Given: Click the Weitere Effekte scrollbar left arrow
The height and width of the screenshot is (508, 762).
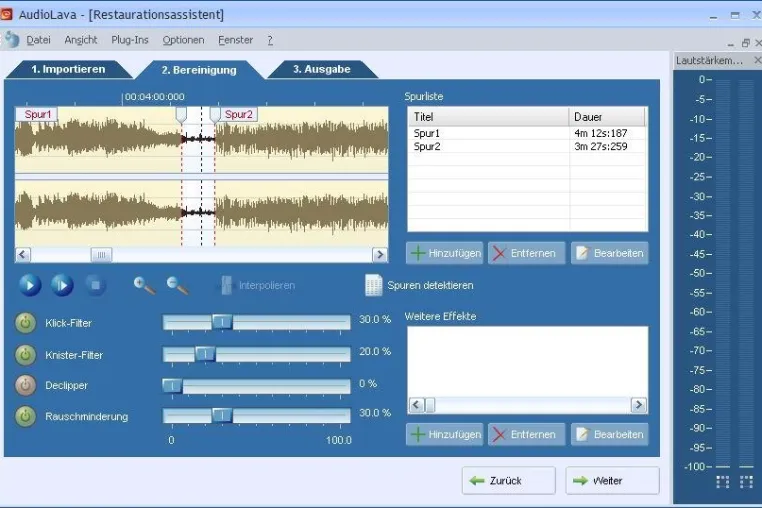Looking at the screenshot, I should click(416, 405).
